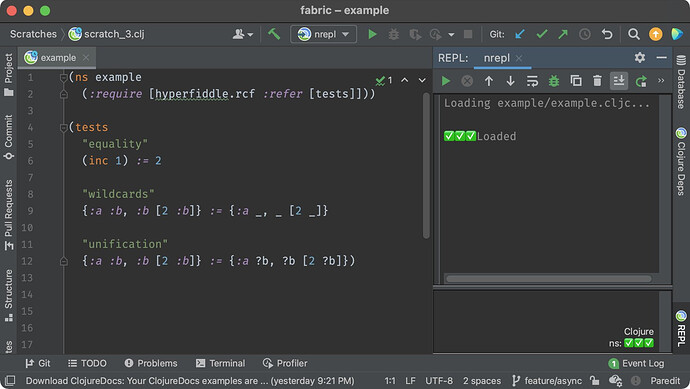Click the inspections checkmark widget

point(384,81)
